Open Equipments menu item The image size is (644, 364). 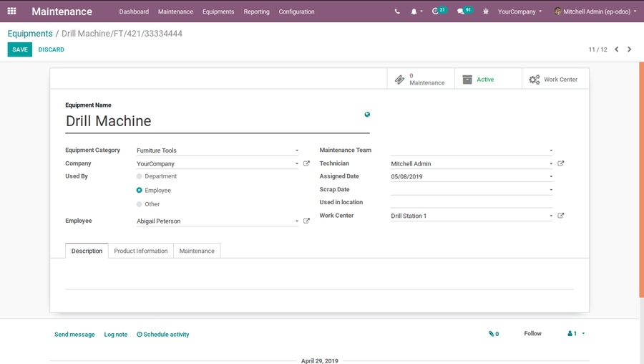218,11
